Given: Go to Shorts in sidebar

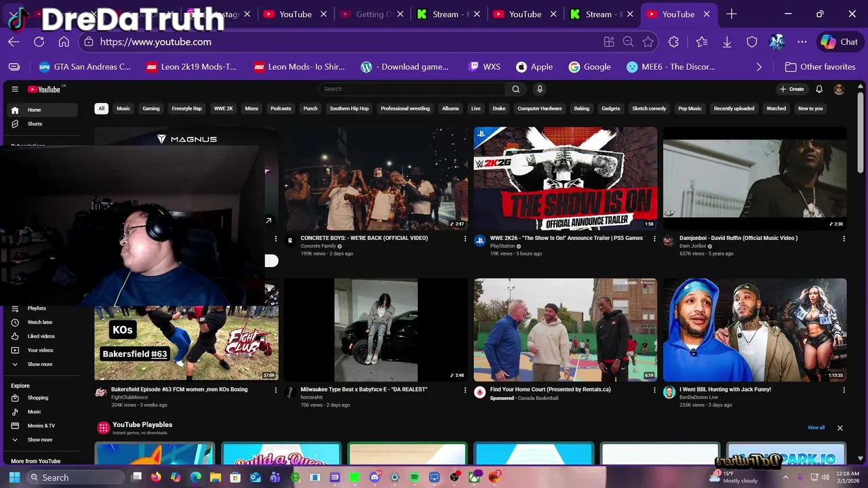Looking at the screenshot, I should pos(42,124).
